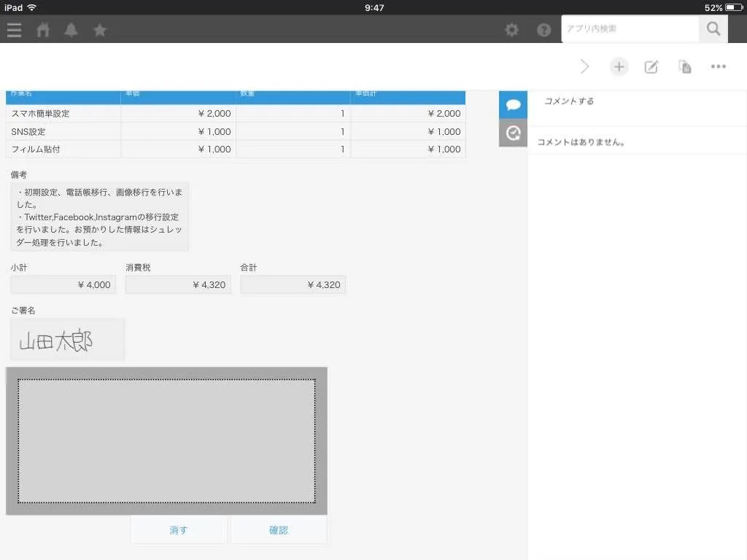This screenshot has height=560, width=747.
Task: Duplicate the record using the copy icon
Action: click(x=685, y=67)
